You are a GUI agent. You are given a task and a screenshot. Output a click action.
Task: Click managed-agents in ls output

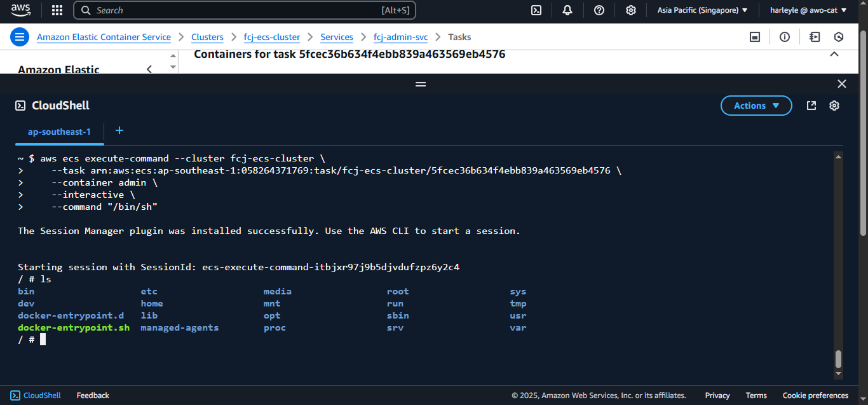(180, 327)
